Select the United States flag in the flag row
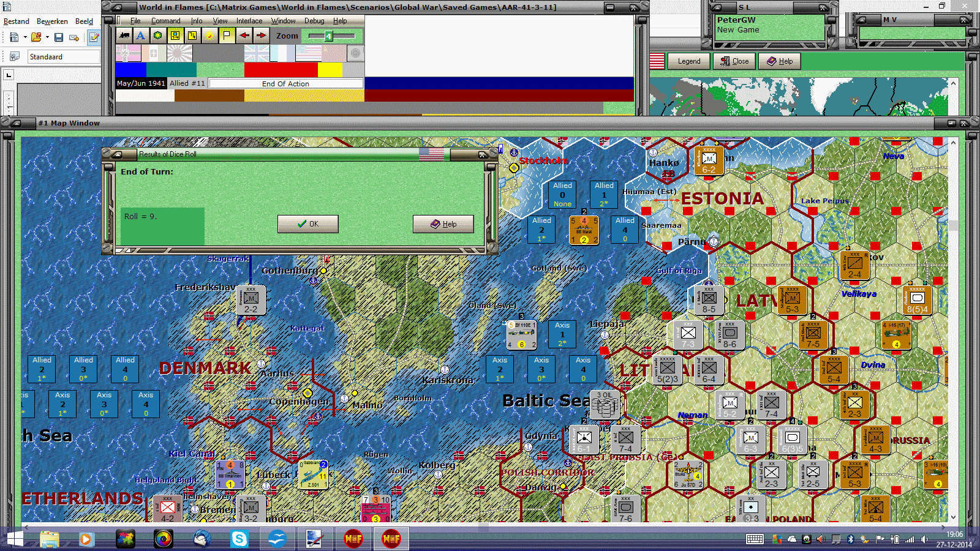The height and width of the screenshot is (551, 980). 309,53
